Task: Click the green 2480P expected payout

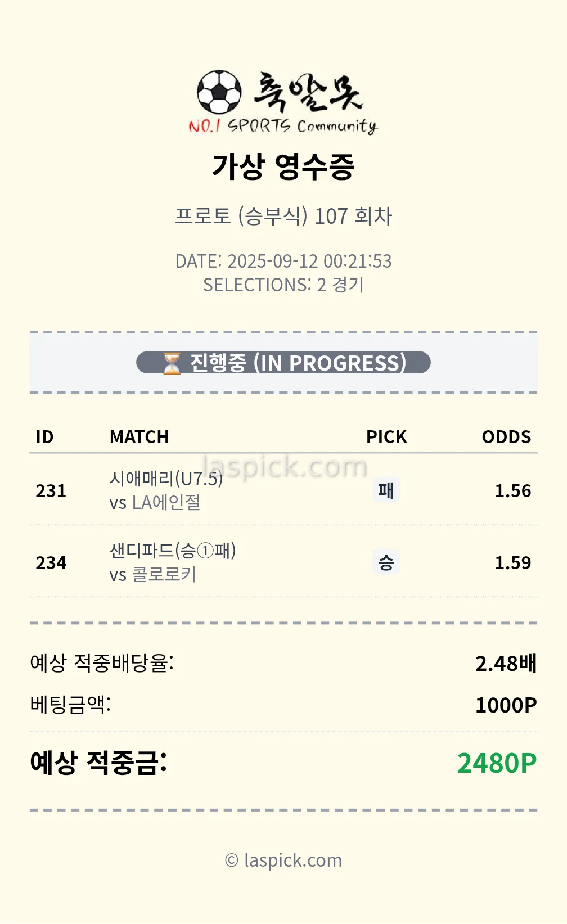Action: coord(497,763)
